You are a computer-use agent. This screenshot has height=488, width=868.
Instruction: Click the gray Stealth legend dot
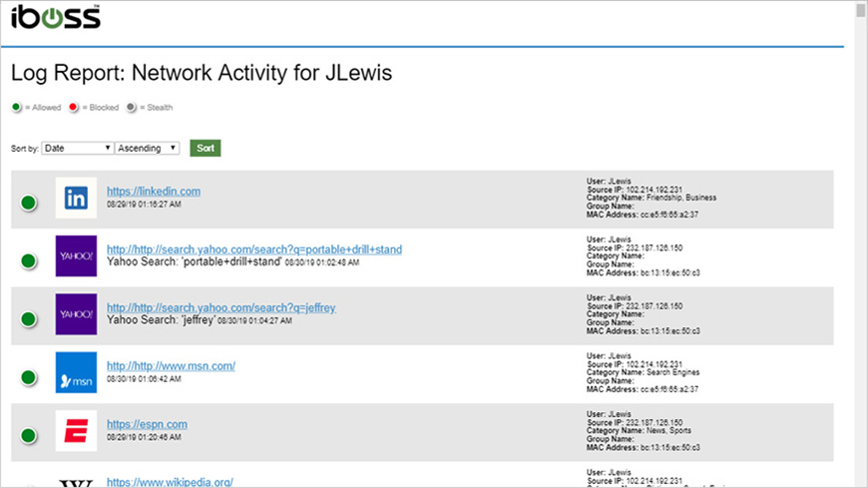click(x=131, y=107)
